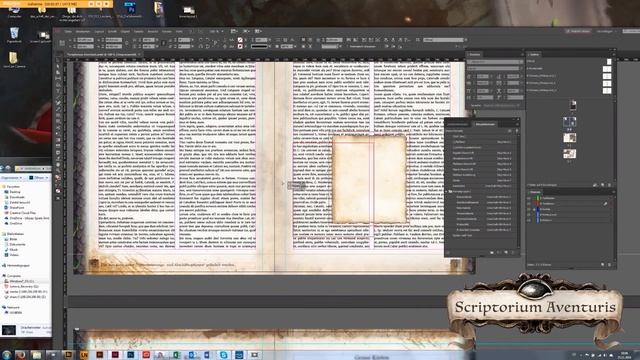Open the Photoshop file icon on the desktop
Screen dimensions: 640x360
(x=130, y=10)
